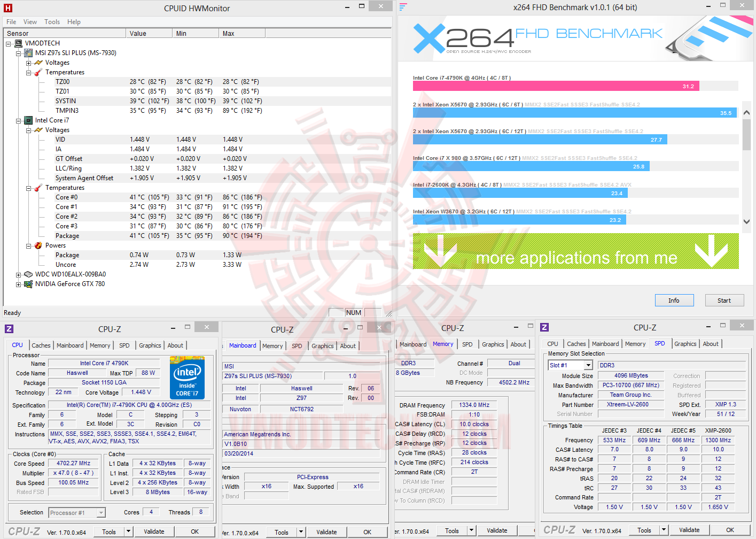Click the benchmark results scrollbar thumb
Screen dimensions: 756x539
click(x=746, y=134)
